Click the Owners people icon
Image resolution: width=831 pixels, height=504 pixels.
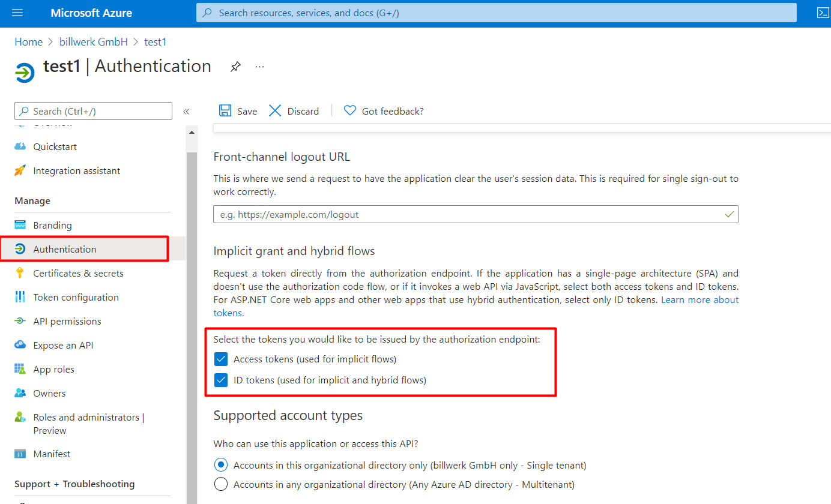(20, 393)
